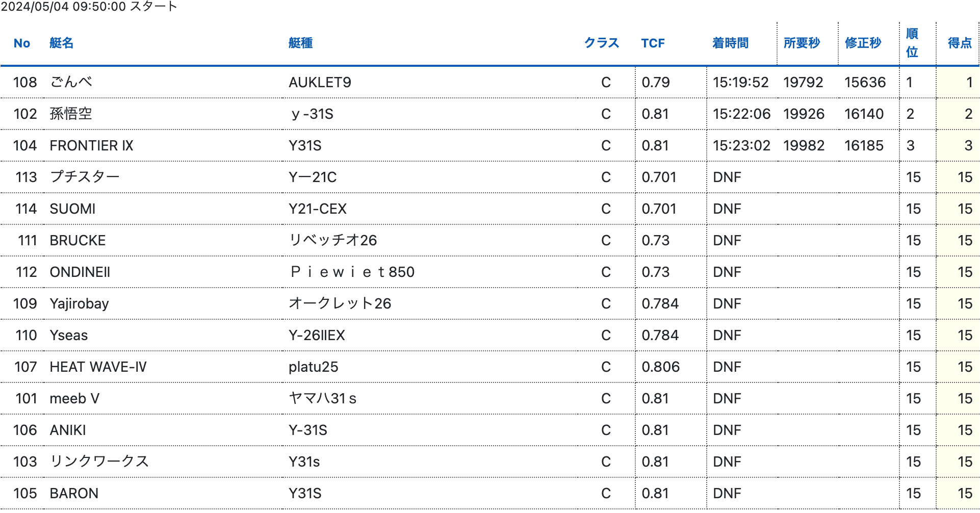Click the SUOMI boat name cell
The image size is (980, 513).
tap(72, 209)
